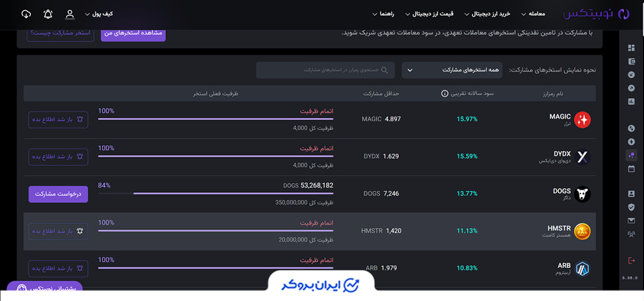The width and height of the screenshot is (644, 301).
Task: Click the DOGS coin logo
Action: (x=582, y=194)
